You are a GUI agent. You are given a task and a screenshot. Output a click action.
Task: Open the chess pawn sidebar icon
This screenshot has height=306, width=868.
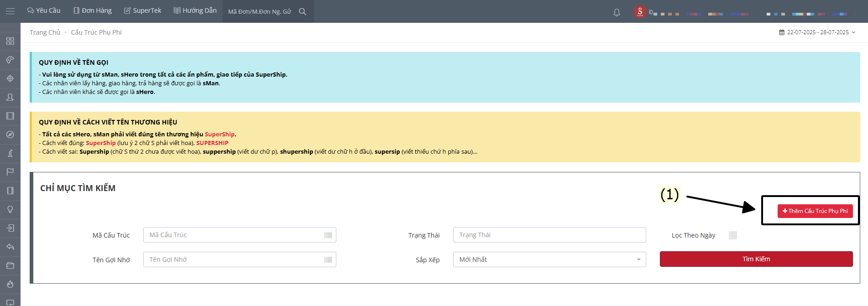coord(10,153)
